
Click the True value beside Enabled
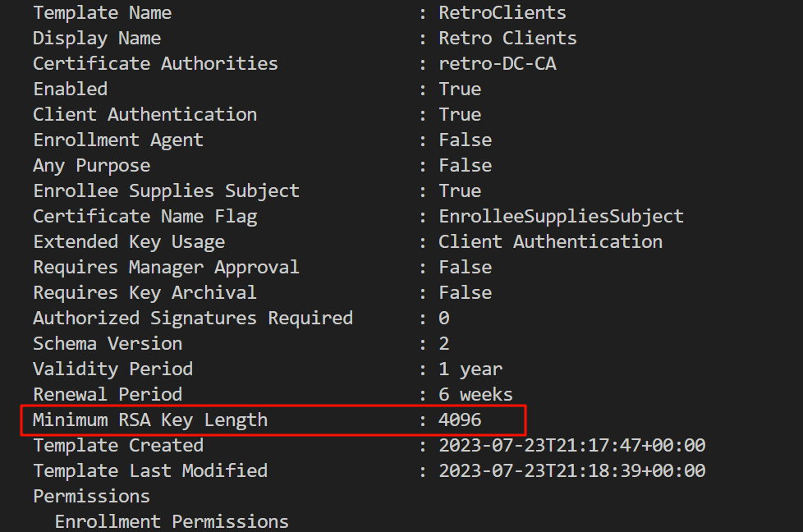tap(460, 89)
